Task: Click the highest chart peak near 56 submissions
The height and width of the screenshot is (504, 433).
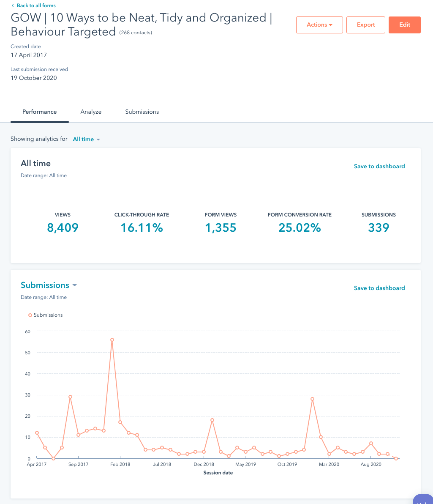Action: pos(112,340)
